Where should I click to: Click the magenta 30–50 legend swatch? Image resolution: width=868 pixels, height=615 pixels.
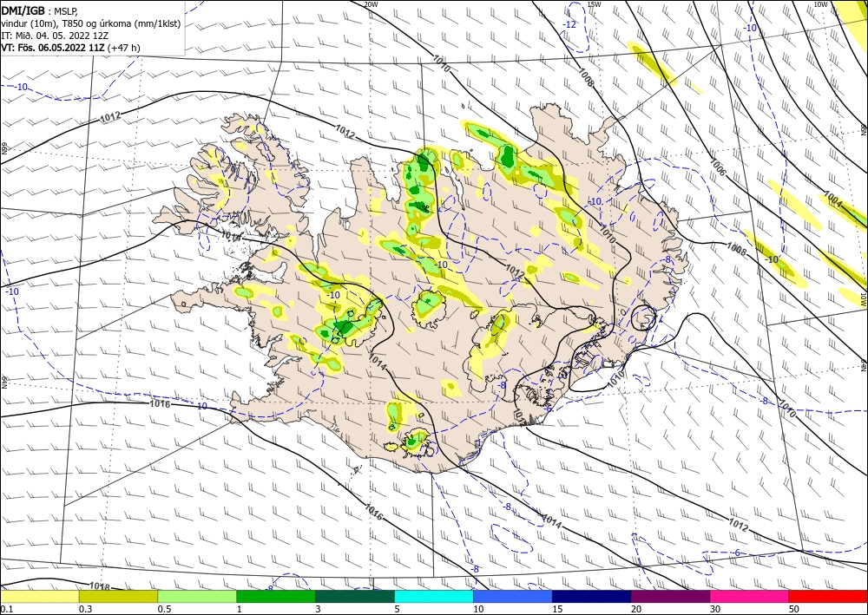tap(750, 596)
